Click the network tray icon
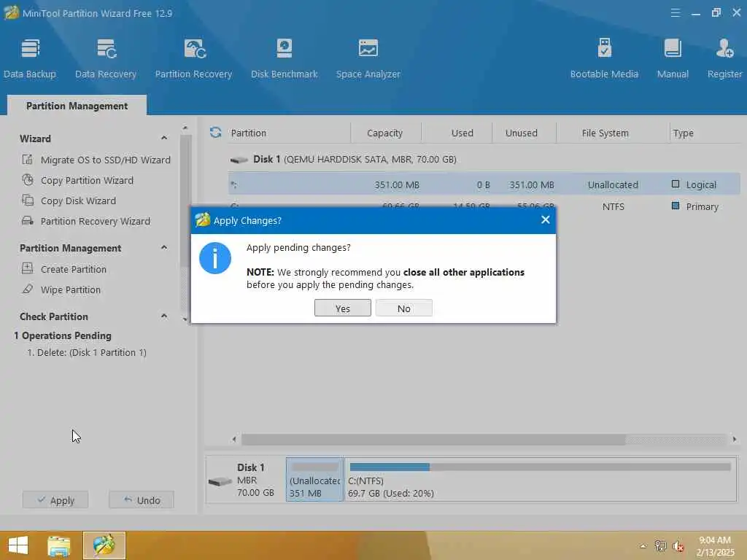 [x=660, y=545]
